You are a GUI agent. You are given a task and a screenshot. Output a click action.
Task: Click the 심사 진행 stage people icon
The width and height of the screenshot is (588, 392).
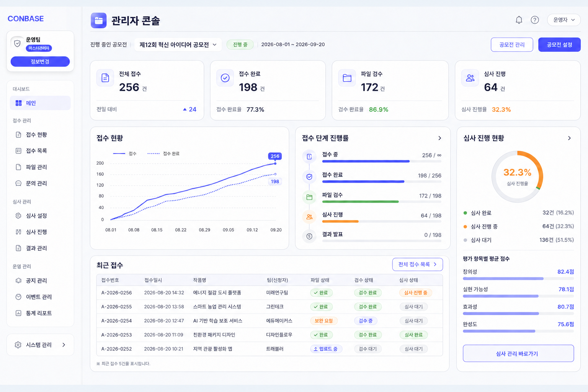309,217
